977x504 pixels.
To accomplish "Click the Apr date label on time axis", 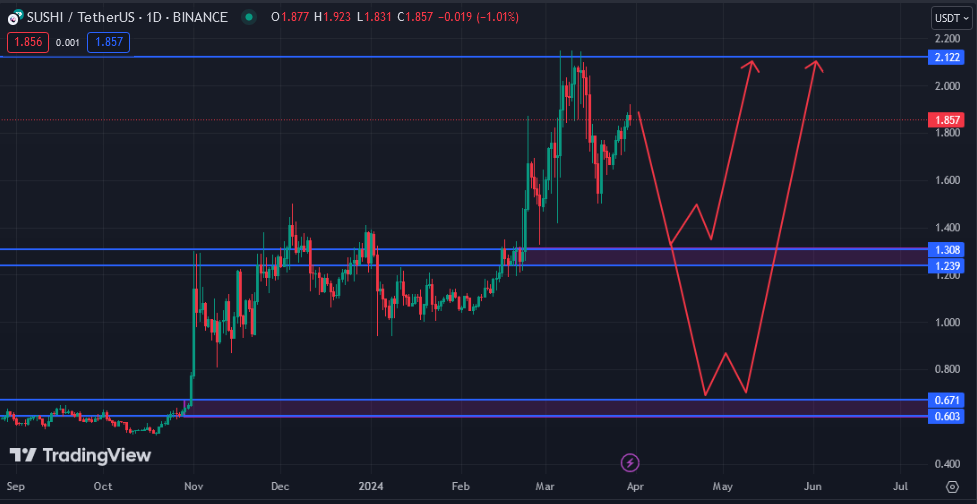I will tap(636, 486).
